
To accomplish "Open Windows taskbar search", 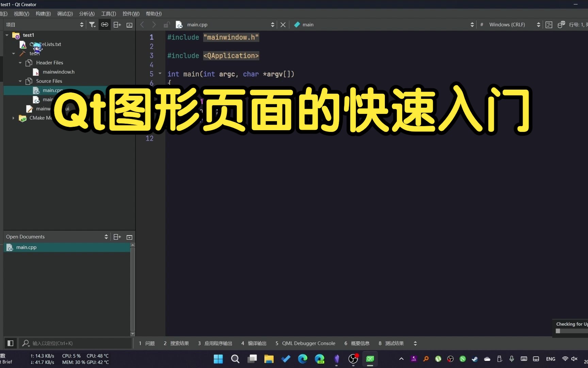I will pos(235,359).
